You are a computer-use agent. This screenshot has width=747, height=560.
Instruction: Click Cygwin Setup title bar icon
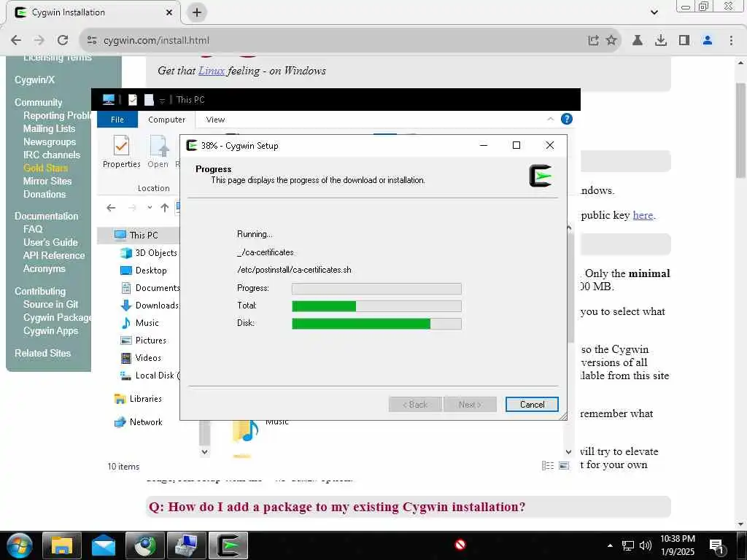pyautogui.click(x=192, y=145)
